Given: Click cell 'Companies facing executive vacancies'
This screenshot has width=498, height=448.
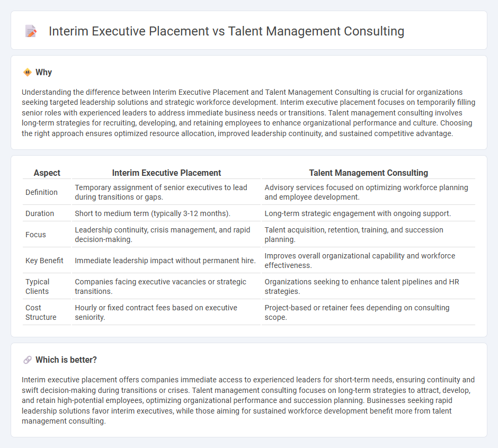Looking at the screenshot, I should (x=166, y=286).
